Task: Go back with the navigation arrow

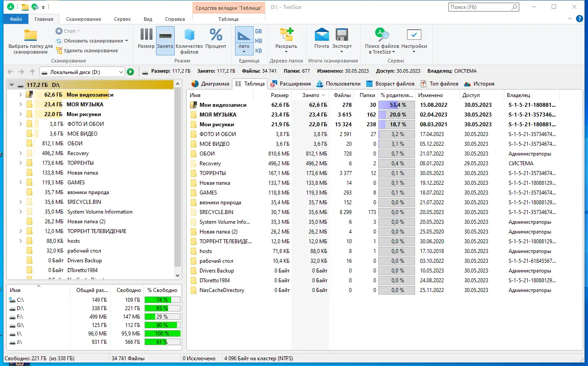Action: tap(11, 72)
